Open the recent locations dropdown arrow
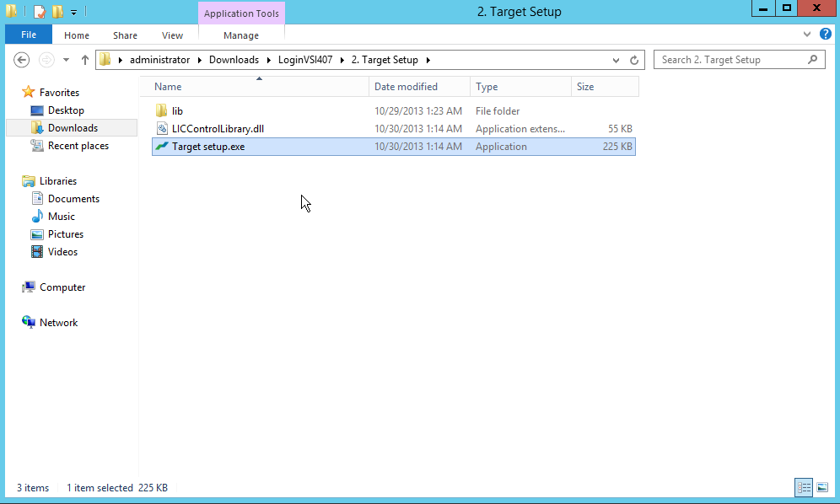Image resolution: width=840 pixels, height=504 pixels. pyautogui.click(x=66, y=60)
